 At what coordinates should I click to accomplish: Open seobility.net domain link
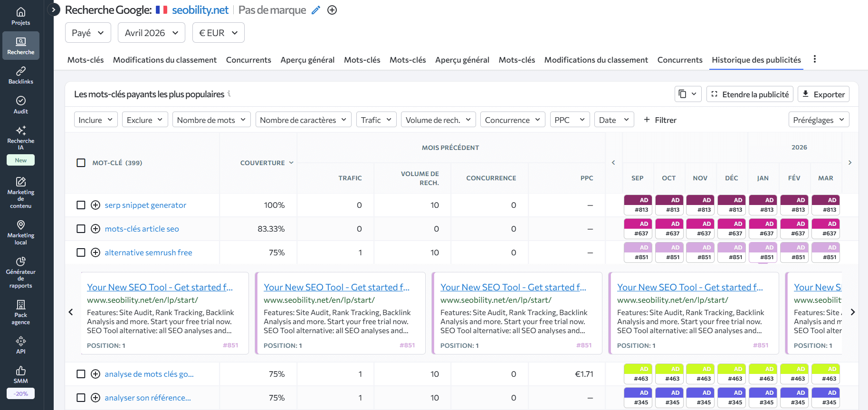pyautogui.click(x=200, y=10)
